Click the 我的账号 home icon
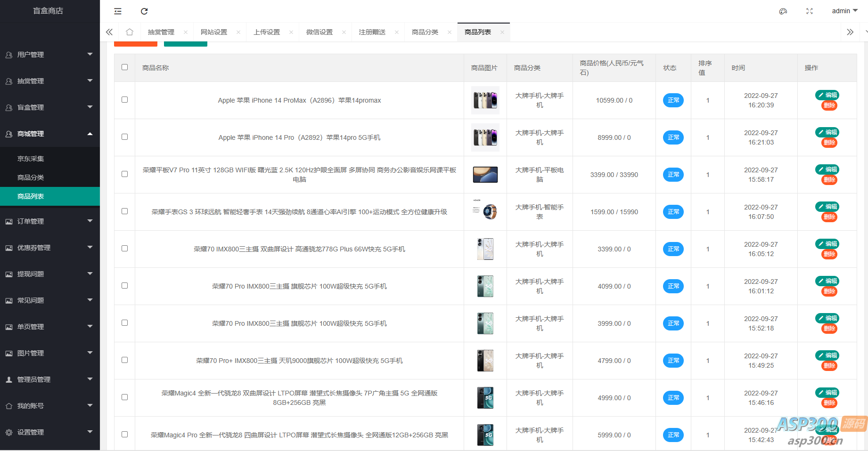This screenshot has width=868, height=451. (x=9, y=406)
